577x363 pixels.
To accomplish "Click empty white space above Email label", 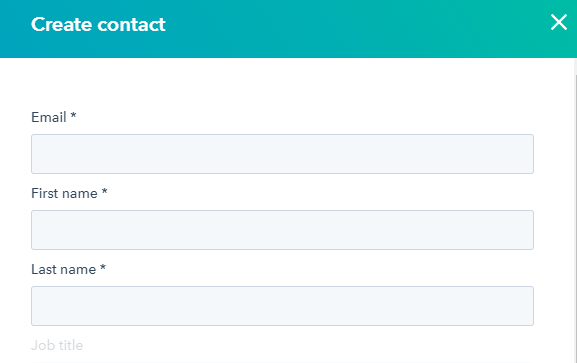I will [x=282, y=84].
